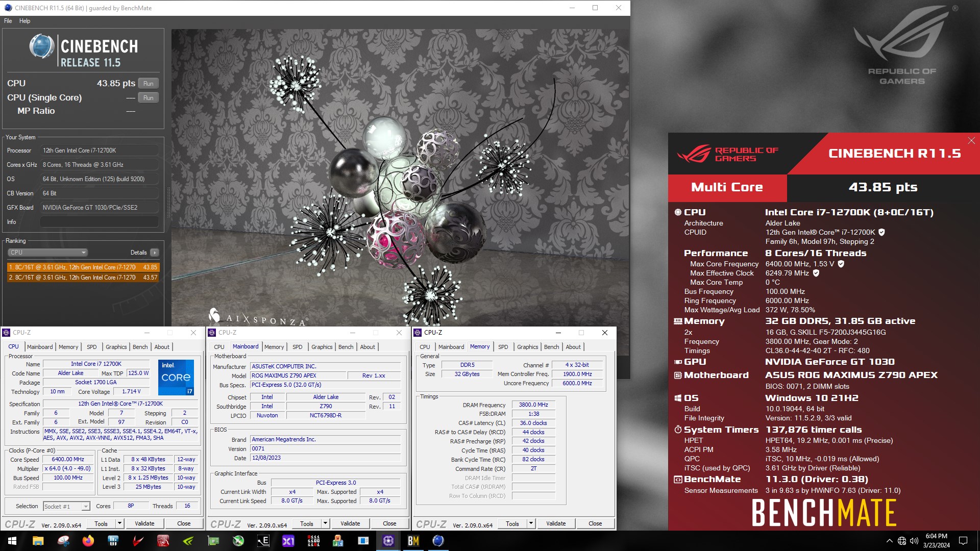Click the E-LEET taskbar icon

[x=263, y=541]
